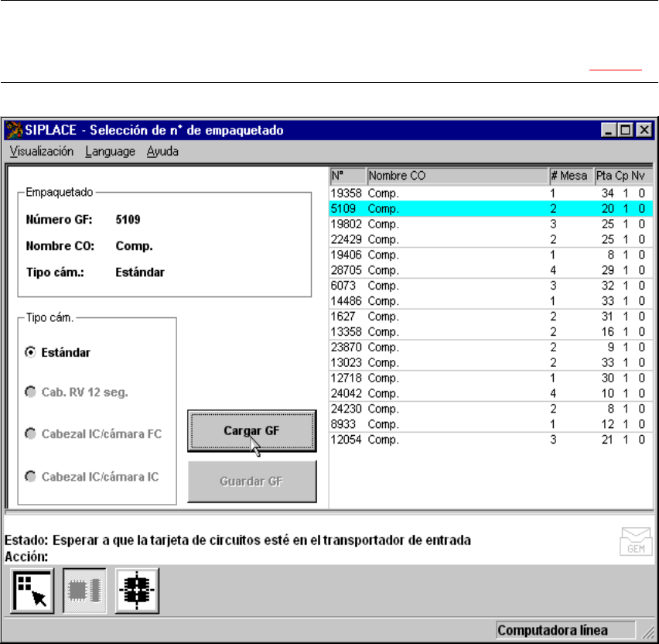Screen dimensions: 659x644
Task: Select row 13023 in the list
Action: tap(491, 362)
